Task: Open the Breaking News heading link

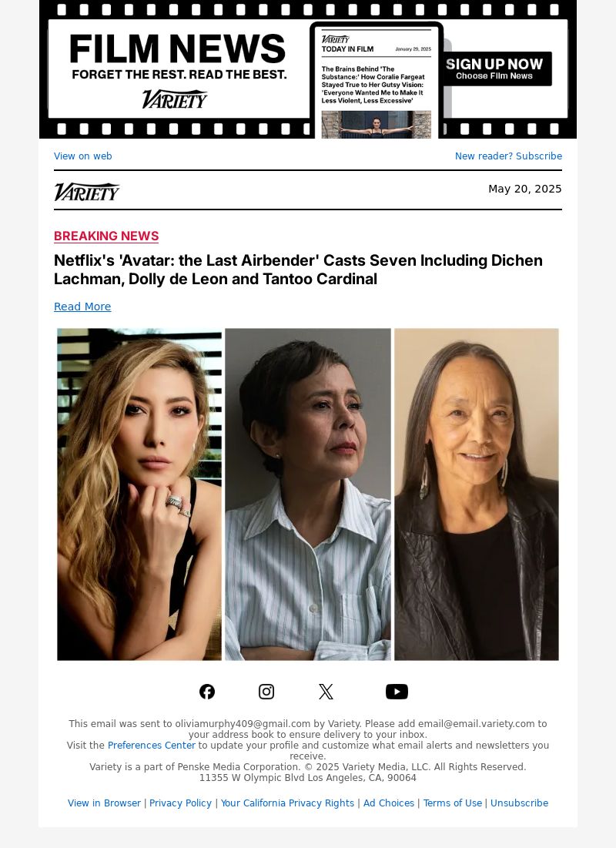Action: click(106, 236)
